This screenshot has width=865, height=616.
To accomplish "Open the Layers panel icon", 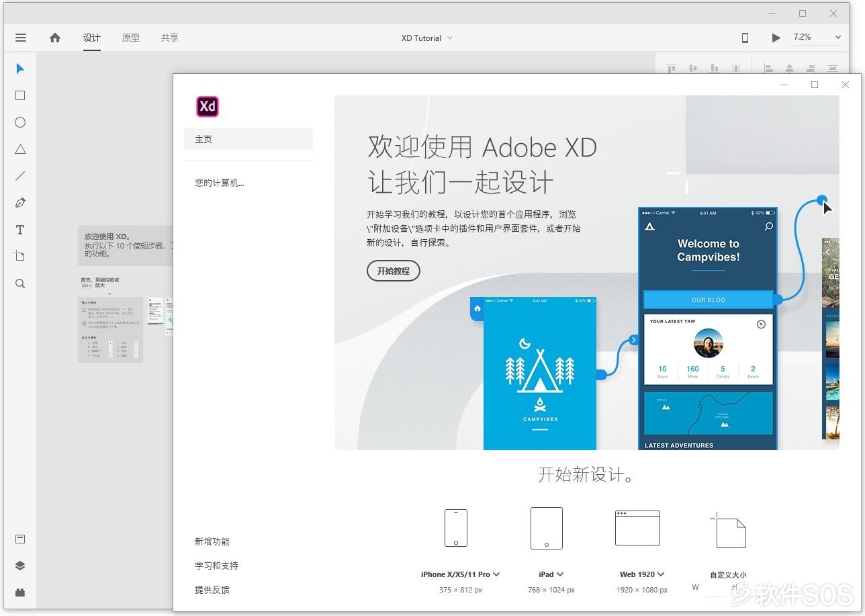I will [x=20, y=566].
